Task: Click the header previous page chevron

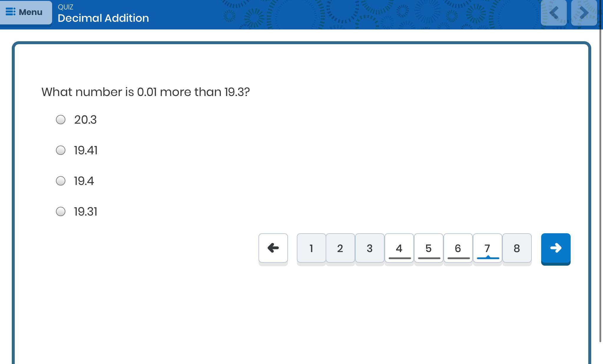Action: (554, 13)
